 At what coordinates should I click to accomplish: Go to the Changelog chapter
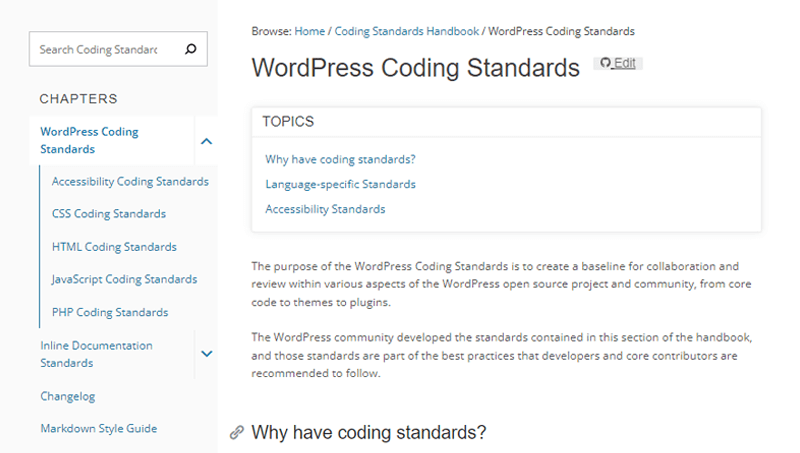pos(68,396)
